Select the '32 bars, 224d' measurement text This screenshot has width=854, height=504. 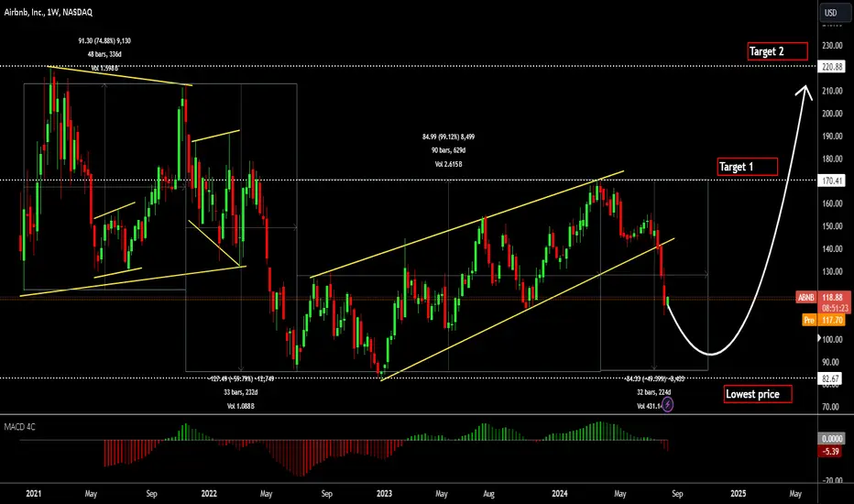[653, 392]
